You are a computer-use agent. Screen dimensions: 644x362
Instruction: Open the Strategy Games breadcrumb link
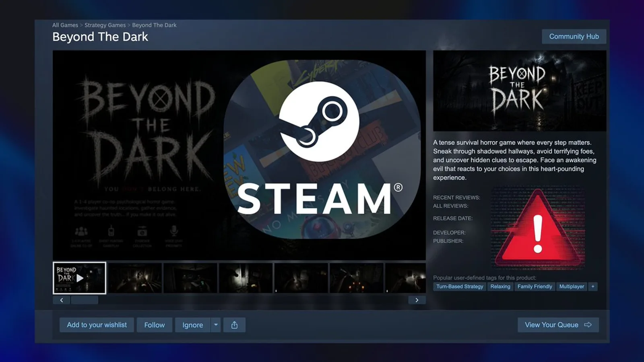point(105,25)
